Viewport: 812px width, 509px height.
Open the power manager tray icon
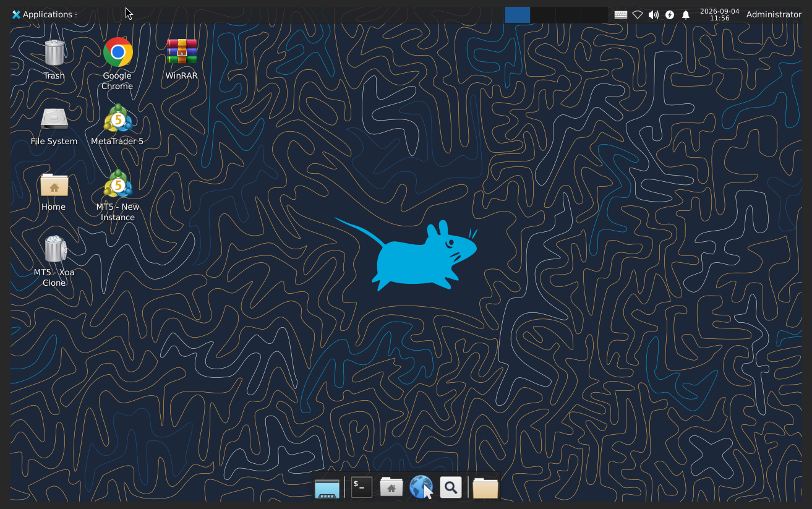tap(670, 15)
